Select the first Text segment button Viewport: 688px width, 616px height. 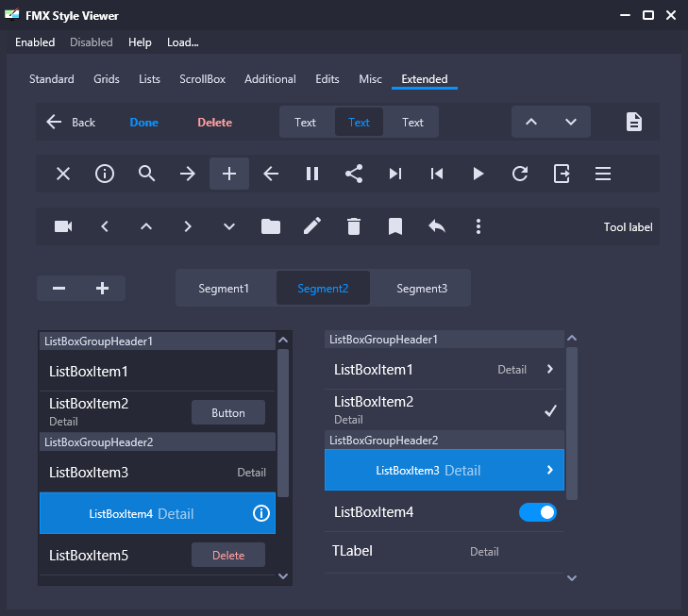tap(306, 123)
